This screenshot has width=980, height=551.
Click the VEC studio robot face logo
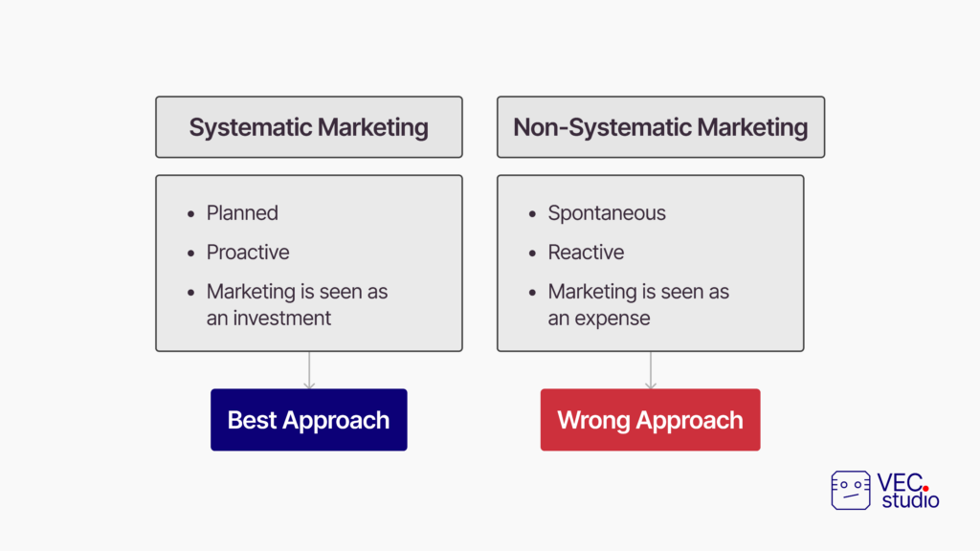click(x=851, y=491)
